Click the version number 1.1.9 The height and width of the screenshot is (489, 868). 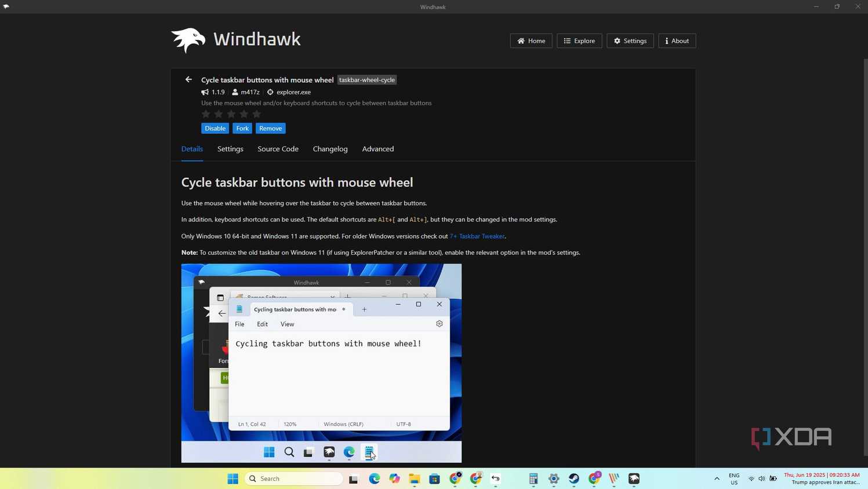pyautogui.click(x=218, y=92)
